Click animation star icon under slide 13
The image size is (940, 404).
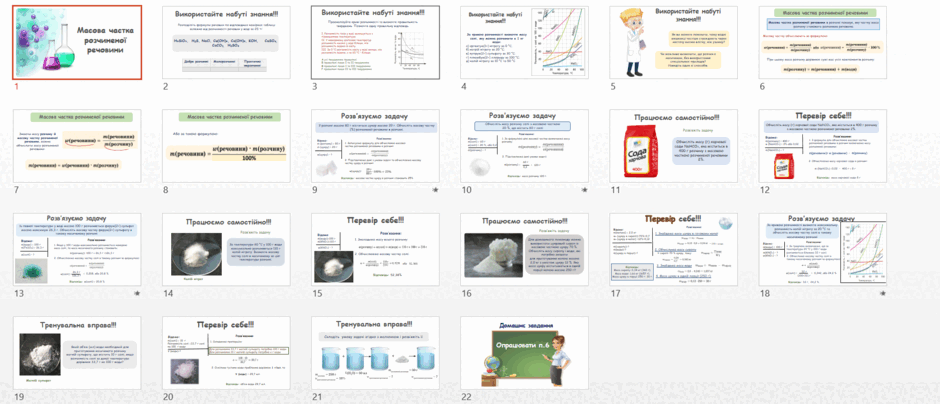[x=138, y=294]
